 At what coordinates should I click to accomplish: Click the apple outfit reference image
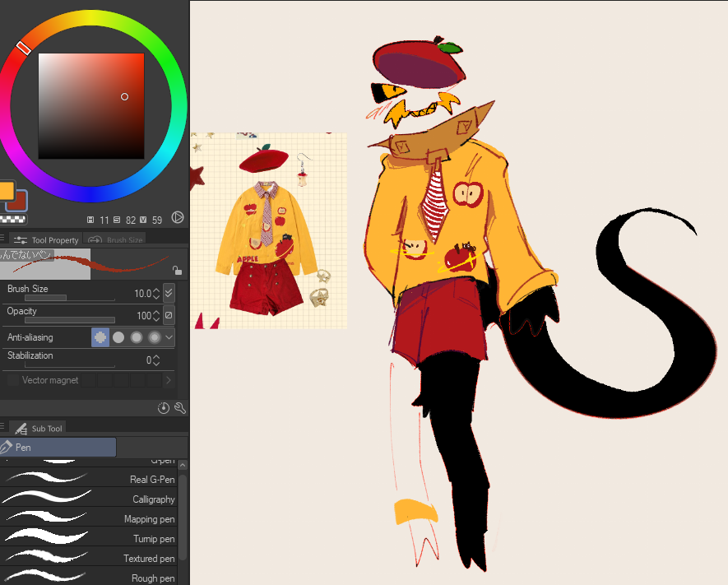269,230
